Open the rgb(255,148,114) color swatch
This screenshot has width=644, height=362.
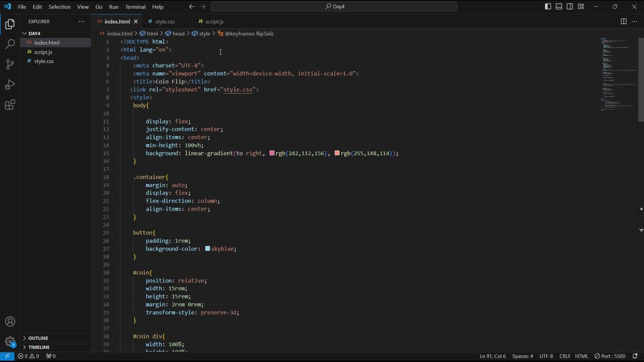point(337,153)
